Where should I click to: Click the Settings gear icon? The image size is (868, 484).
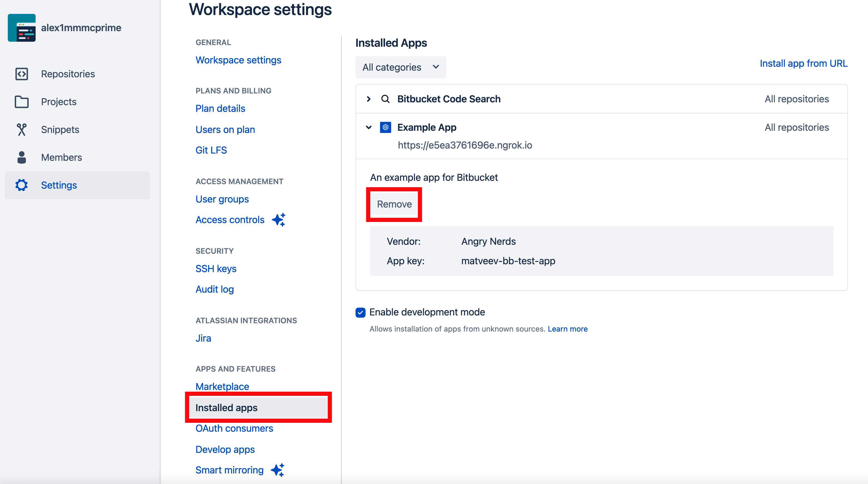point(22,185)
